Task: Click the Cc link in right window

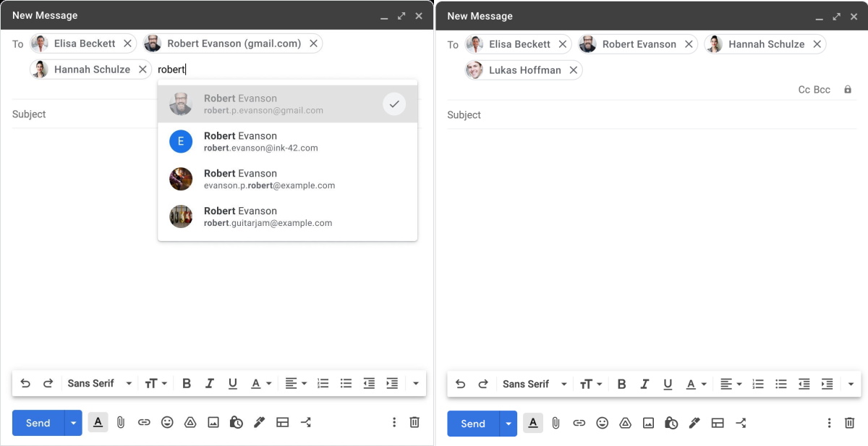Action: point(804,90)
